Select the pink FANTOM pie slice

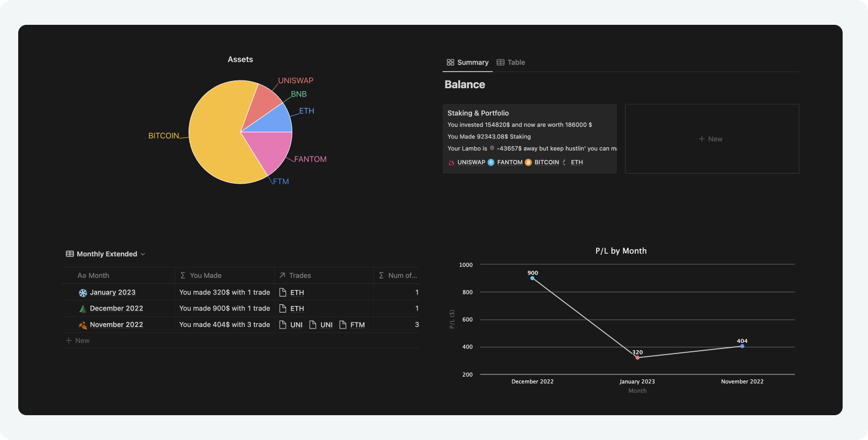coord(270,149)
